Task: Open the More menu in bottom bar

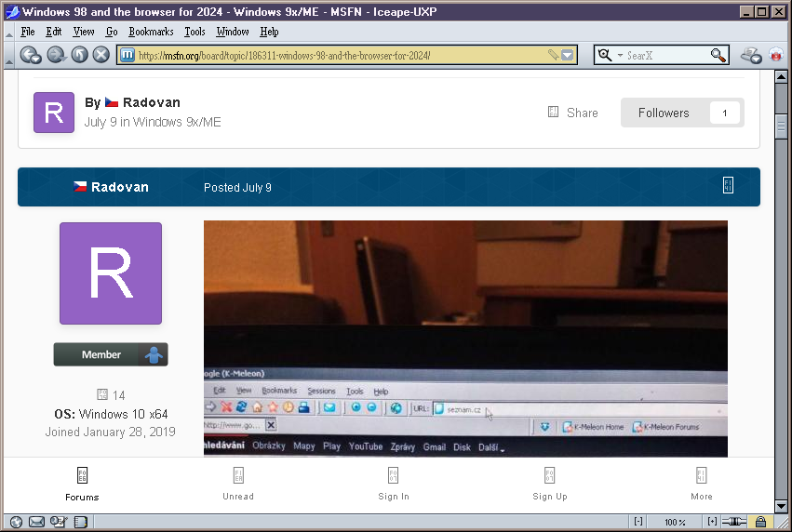Action: point(702,484)
